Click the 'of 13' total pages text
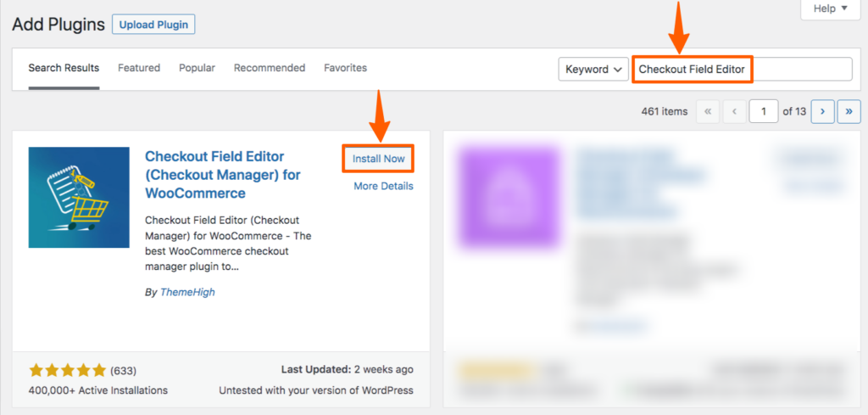Viewport: 868px width, 415px height. pyautogui.click(x=794, y=111)
